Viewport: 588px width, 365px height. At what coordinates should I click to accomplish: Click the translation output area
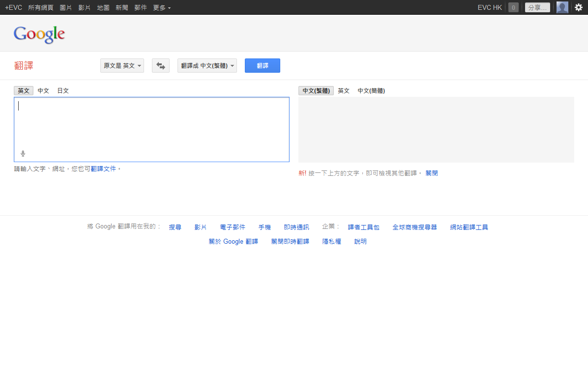coord(436,130)
